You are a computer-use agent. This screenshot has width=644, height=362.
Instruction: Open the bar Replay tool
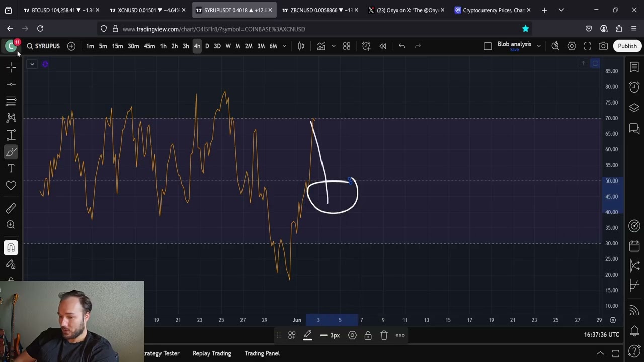pyautogui.click(x=383, y=46)
